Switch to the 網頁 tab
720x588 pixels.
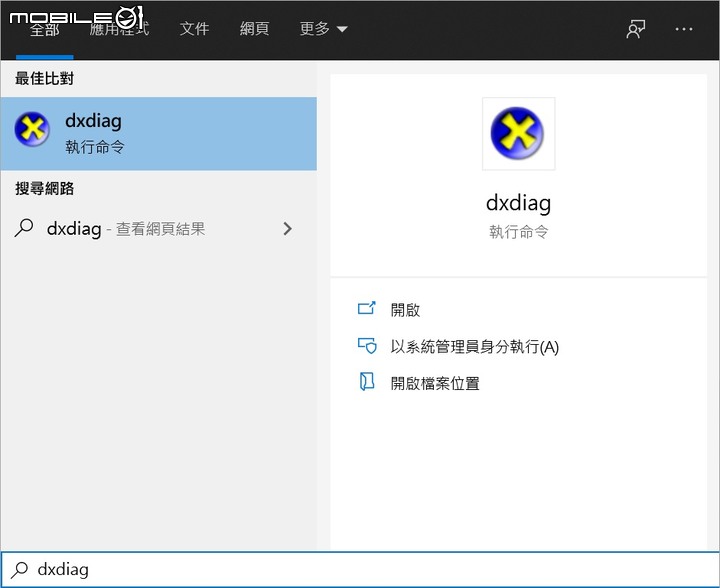tap(254, 29)
